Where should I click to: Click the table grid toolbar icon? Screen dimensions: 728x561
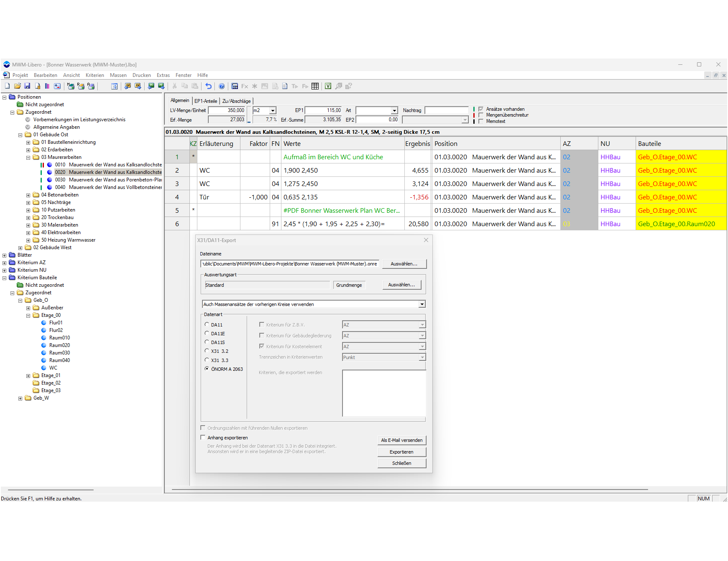pos(315,86)
